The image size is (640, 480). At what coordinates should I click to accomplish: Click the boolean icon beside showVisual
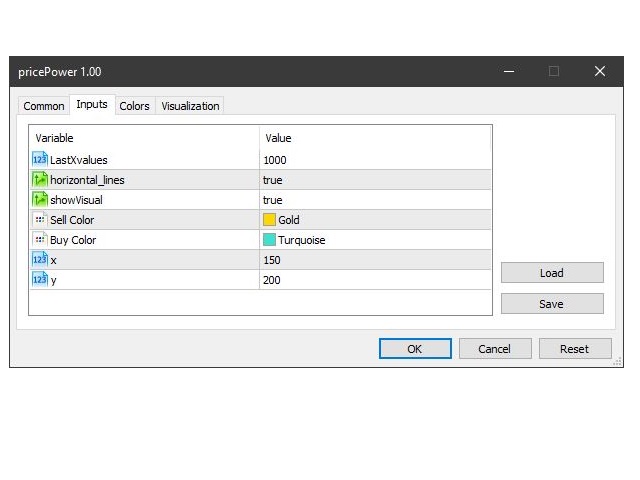[40, 199]
